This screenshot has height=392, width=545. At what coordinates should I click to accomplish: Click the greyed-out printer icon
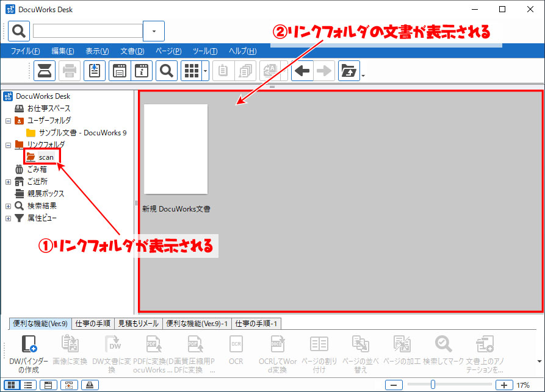click(x=70, y=71)
